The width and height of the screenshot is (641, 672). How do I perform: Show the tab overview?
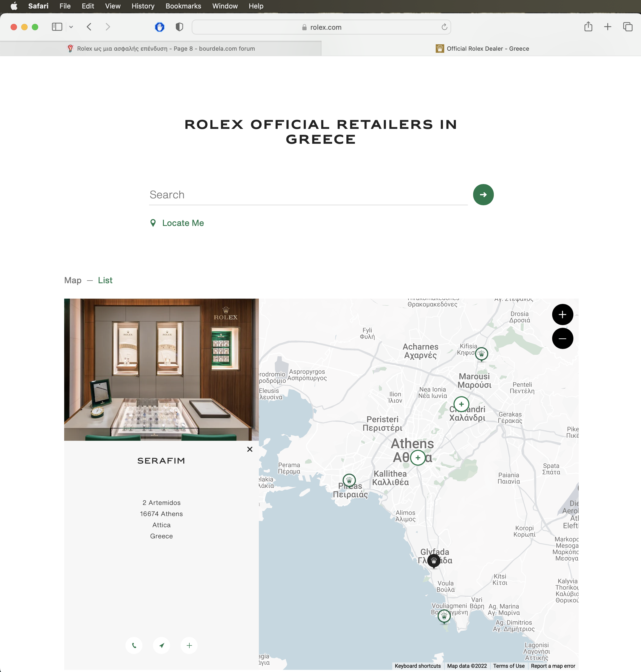click(628, 27)
